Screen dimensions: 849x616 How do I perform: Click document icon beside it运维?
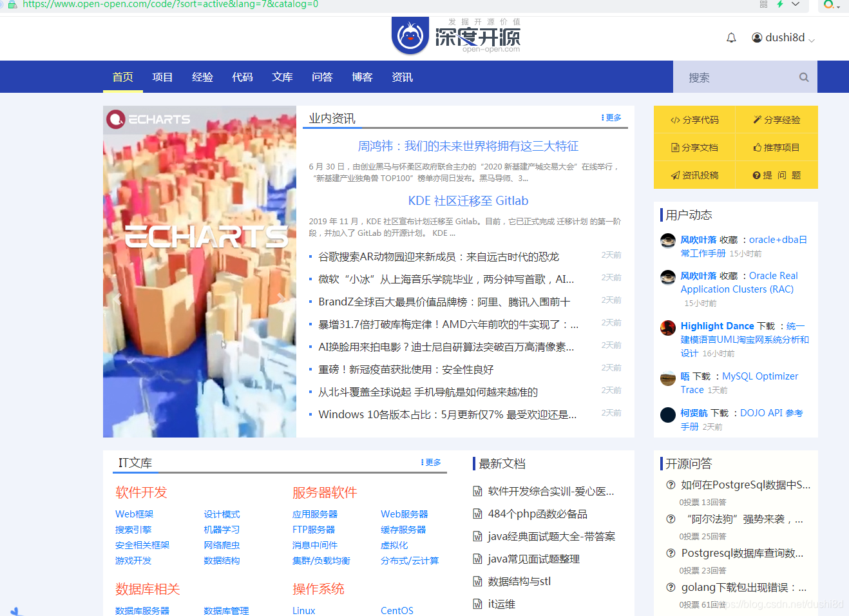(478, 604)
